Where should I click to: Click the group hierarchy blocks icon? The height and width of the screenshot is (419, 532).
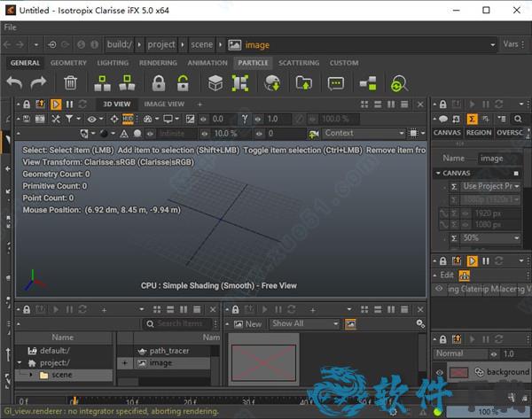click(102, 83)
